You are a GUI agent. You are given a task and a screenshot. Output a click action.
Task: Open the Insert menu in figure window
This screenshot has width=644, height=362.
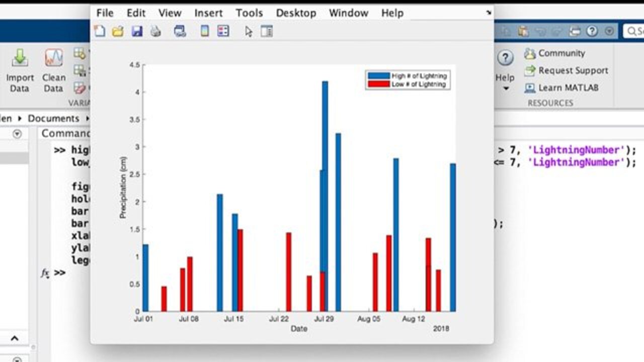pos(208,13)
